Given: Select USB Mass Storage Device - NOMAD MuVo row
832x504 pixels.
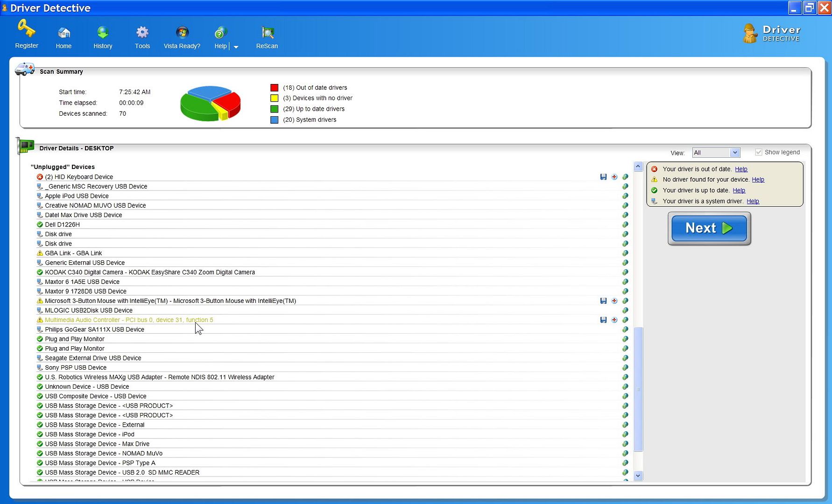Looking at the screenshot, I should (x=331, y=454).
